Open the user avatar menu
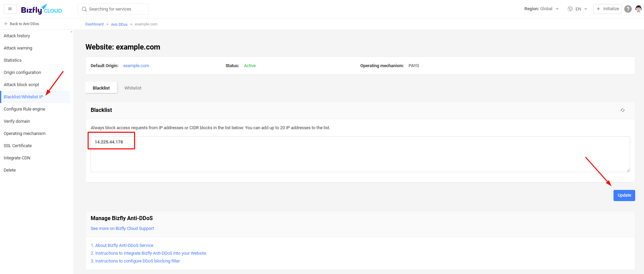The width and height of the screenshot is (644, 274). [x=638, y=9]
